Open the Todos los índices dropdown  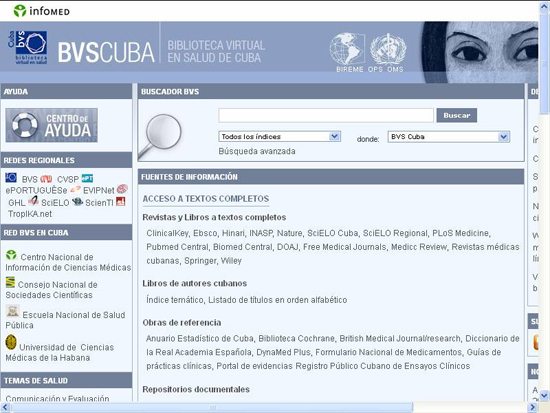coord(280,136)
